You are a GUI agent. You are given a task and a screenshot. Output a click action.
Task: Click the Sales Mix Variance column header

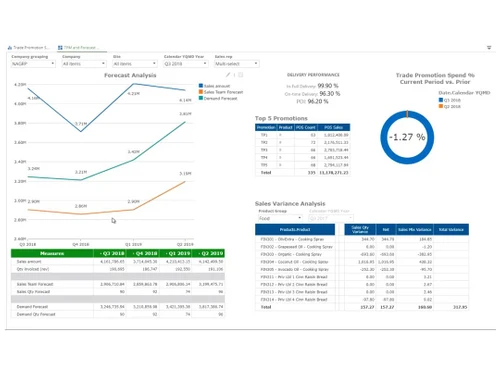click(x=415, y=229)
